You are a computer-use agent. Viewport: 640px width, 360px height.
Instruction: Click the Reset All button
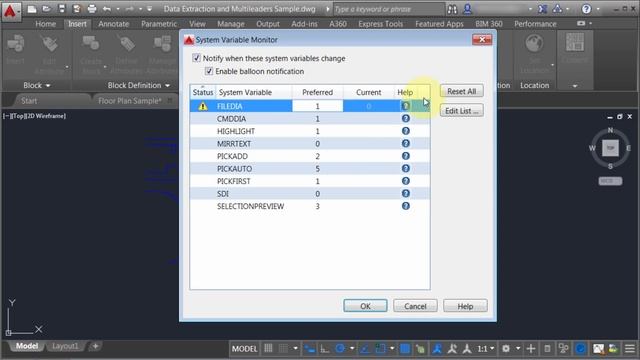462,91
